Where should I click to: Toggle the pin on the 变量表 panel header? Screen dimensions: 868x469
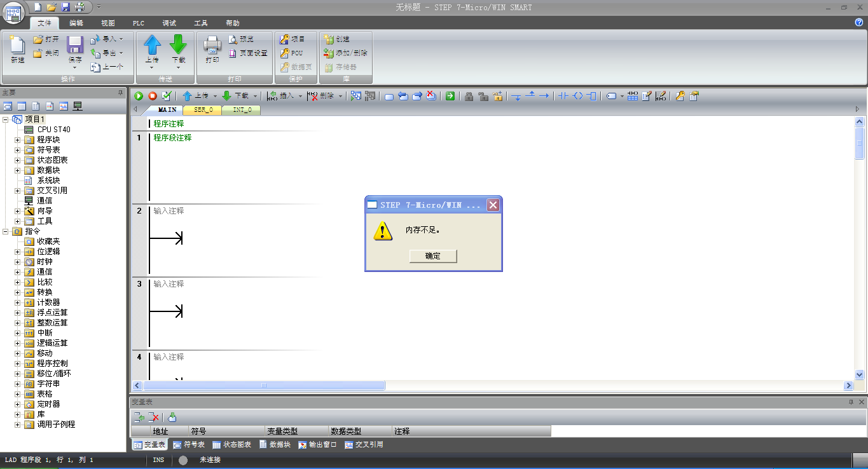click(x=851, y=402)
